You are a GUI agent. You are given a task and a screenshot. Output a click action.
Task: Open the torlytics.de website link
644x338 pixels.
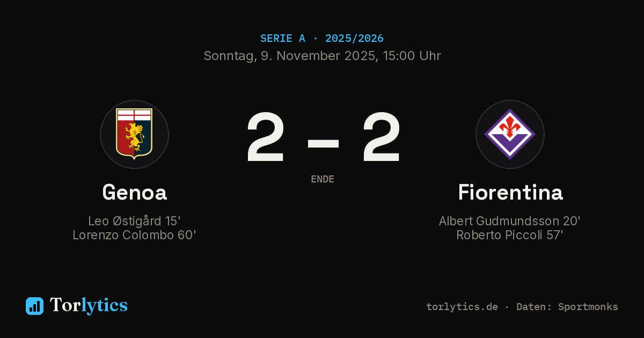point(462,307)
